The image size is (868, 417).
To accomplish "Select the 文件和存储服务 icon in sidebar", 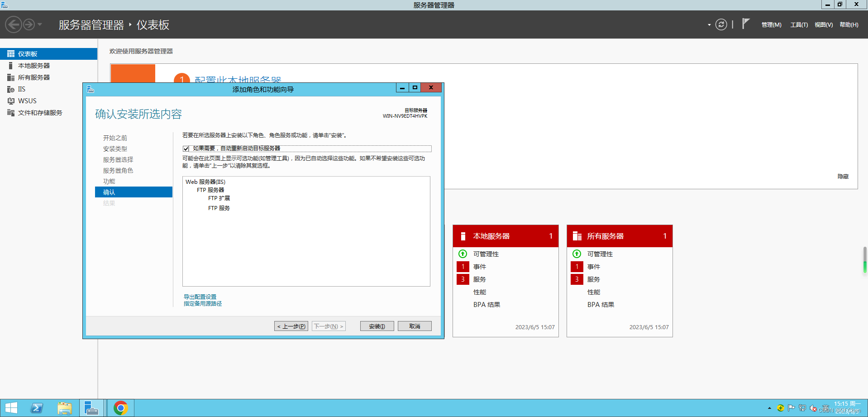I will 11,113.
